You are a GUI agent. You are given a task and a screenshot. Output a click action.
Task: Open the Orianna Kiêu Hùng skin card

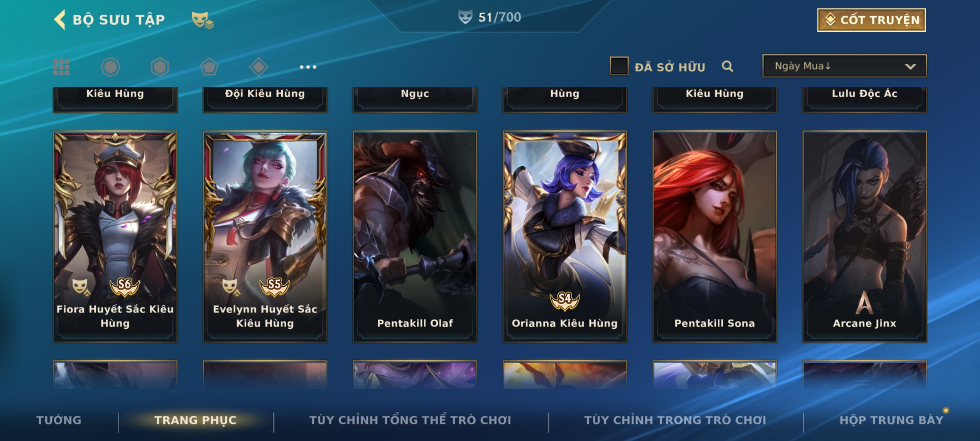click(565, 236)
